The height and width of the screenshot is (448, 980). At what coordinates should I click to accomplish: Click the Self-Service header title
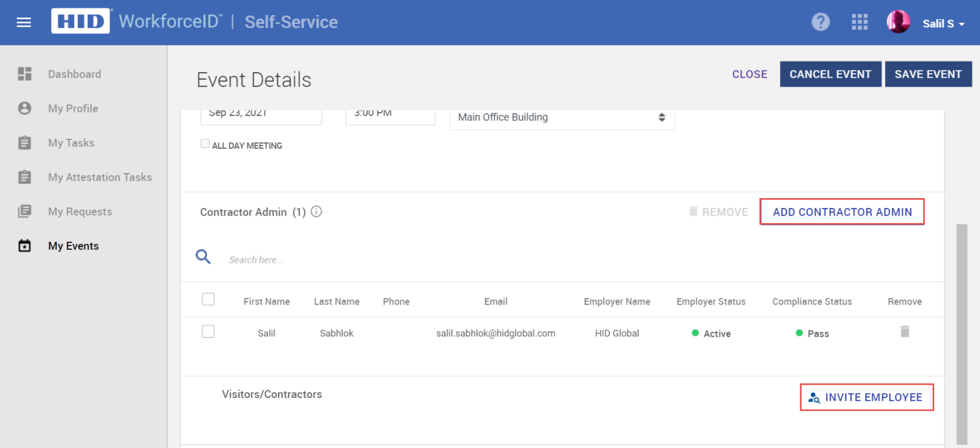click(291, 22)
